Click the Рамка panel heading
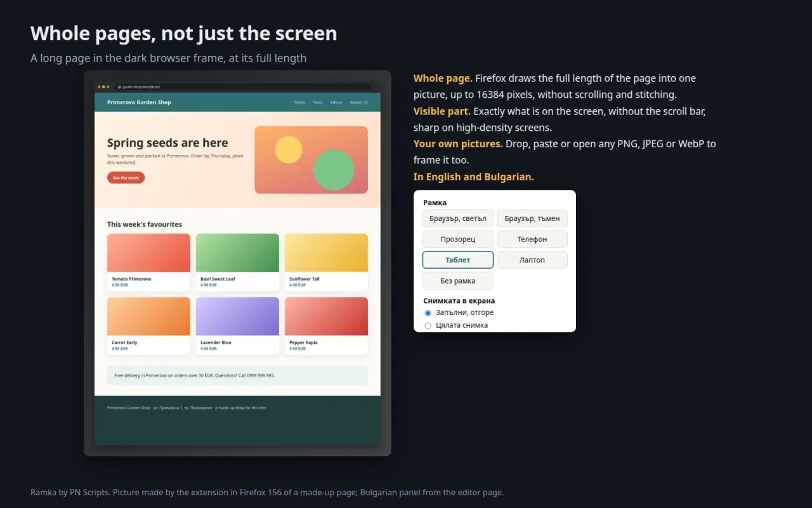812x508 pixels. coord(435,203)
